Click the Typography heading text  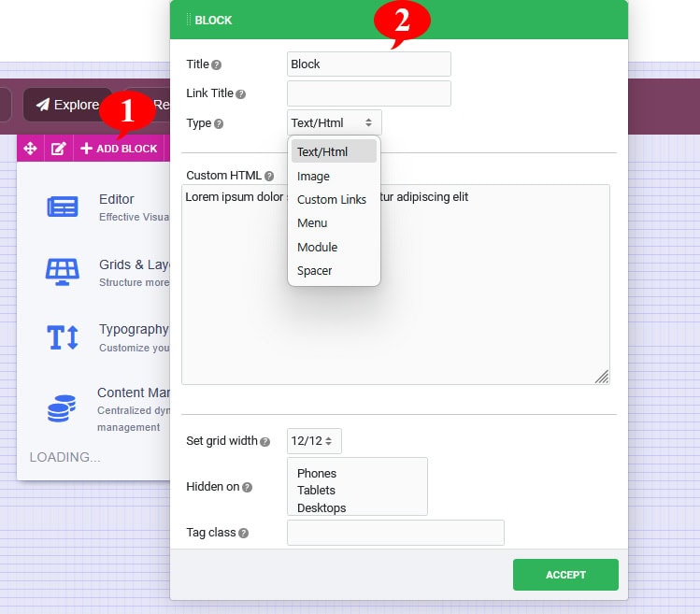(134, 329)
